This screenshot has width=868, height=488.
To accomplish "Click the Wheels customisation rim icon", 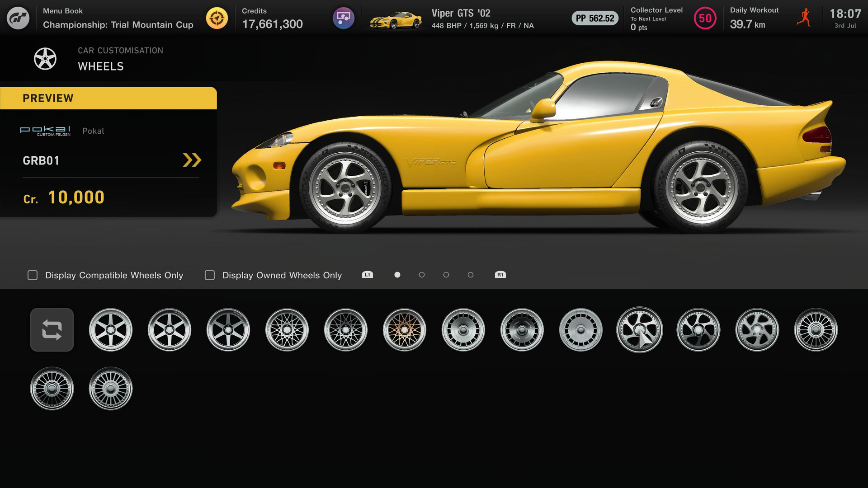I will [45, 59].
